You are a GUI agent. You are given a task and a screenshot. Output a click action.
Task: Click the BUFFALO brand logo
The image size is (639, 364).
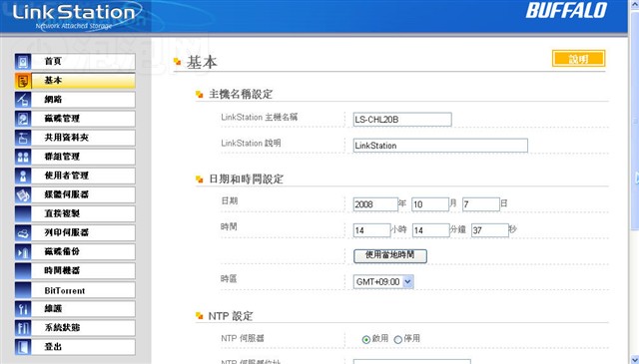click(566, 11)
